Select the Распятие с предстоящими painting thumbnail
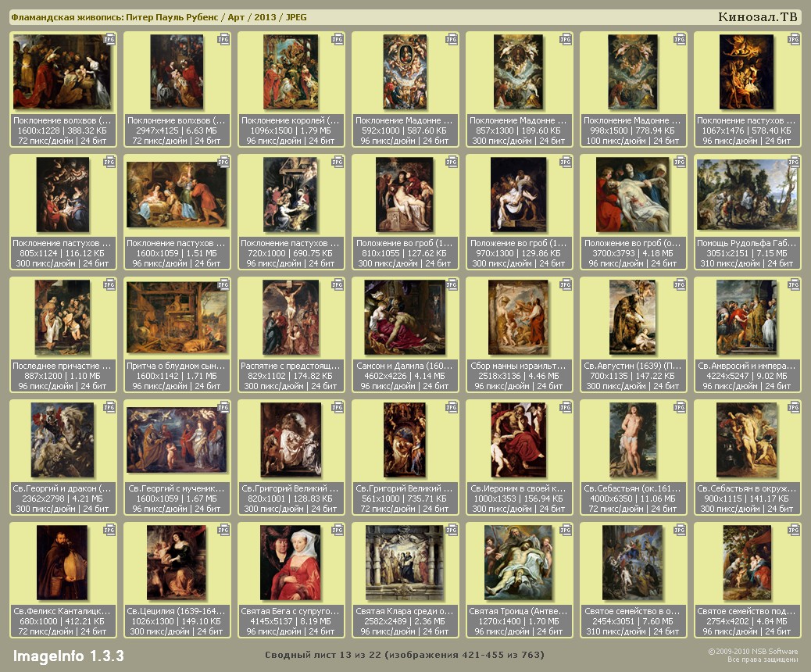 tap(291, 316)
